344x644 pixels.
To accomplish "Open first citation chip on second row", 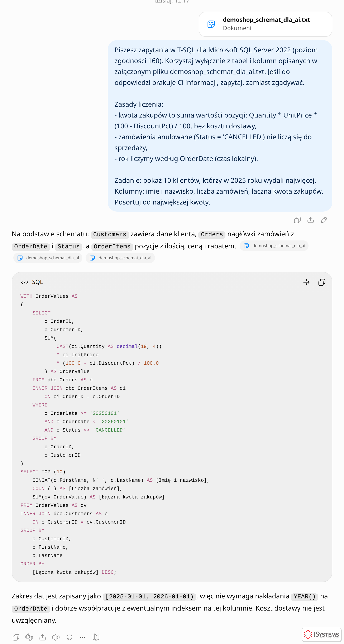I will click(48, 258).
